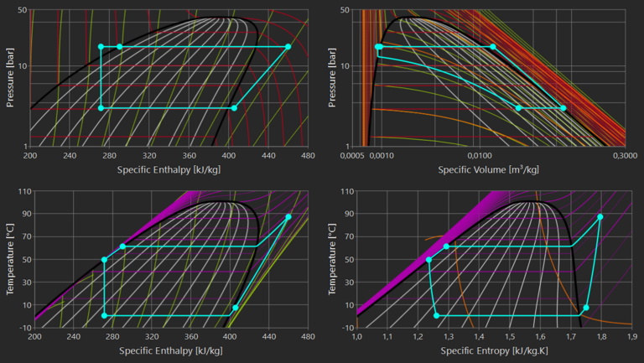The image size is (644, 363).
Task: Select 'Specific Enthalpy [kJ/kg]' title under pressure chart
Action: (x=169, y=169)
